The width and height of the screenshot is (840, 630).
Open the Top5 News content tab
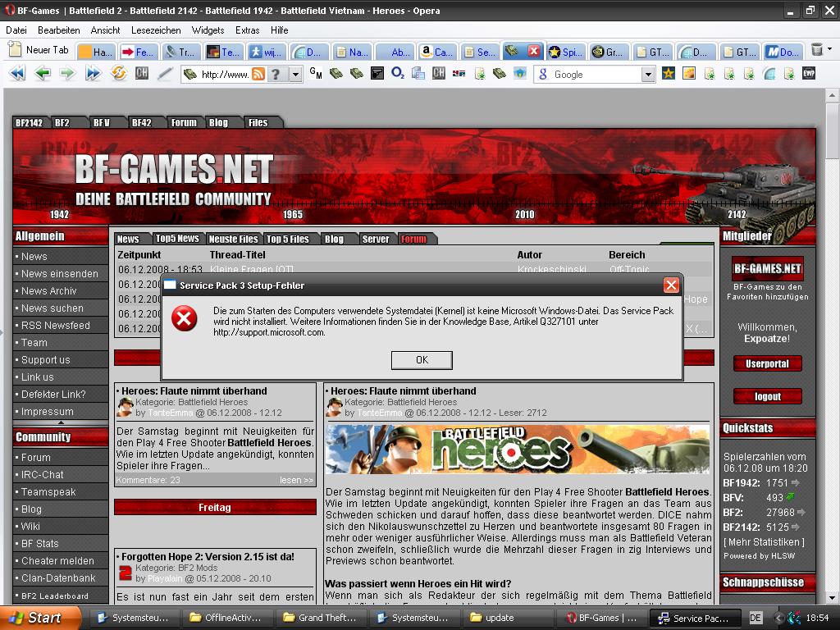point(177,239)
